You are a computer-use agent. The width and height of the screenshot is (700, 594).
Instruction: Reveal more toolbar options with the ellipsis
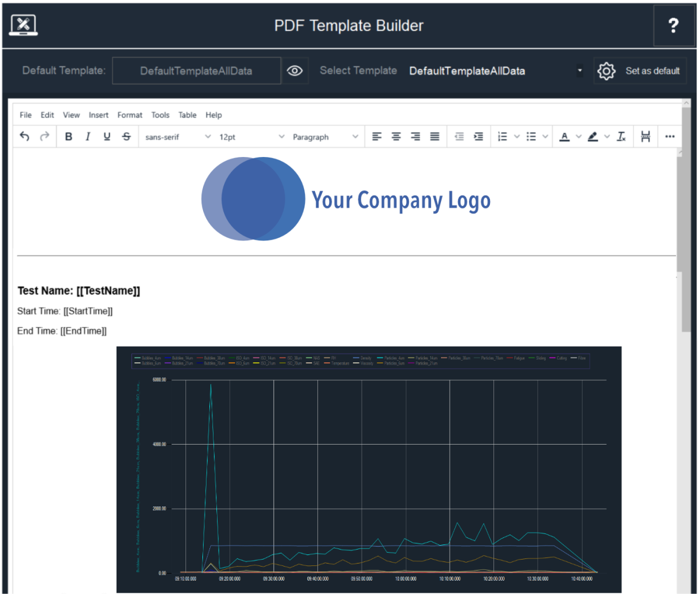(670, 137)
